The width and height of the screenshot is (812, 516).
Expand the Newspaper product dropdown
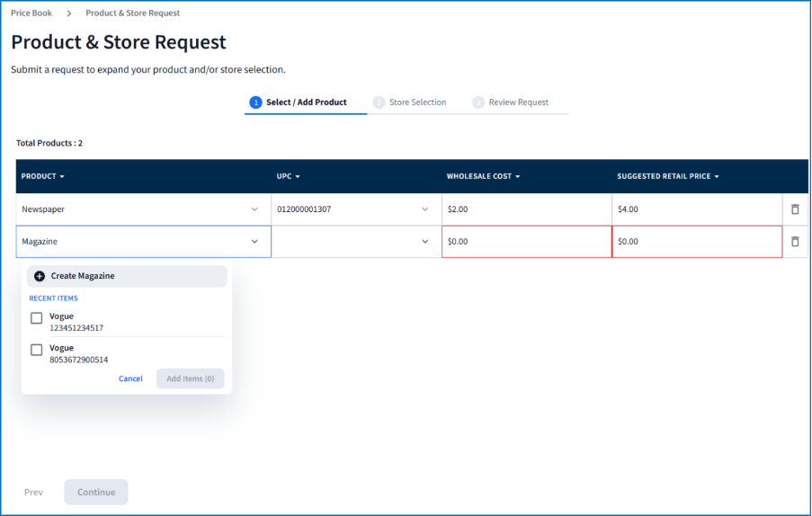click(x=254, y=209)
